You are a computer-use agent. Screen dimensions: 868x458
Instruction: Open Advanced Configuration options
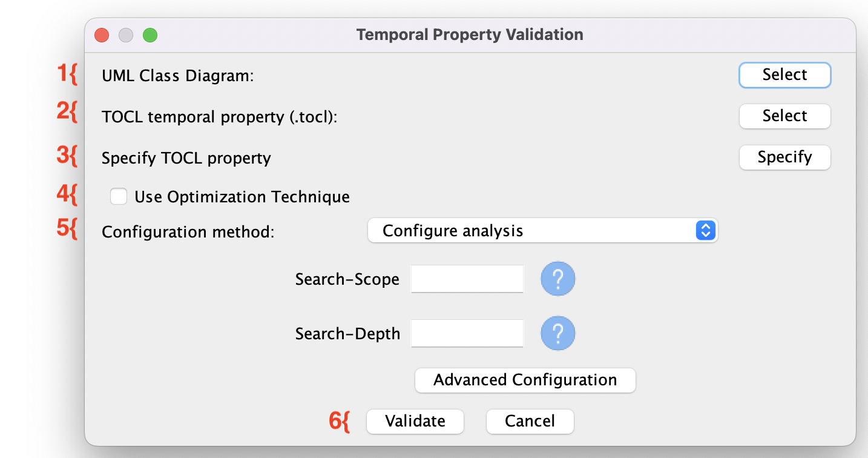click(x=525, y=380)
